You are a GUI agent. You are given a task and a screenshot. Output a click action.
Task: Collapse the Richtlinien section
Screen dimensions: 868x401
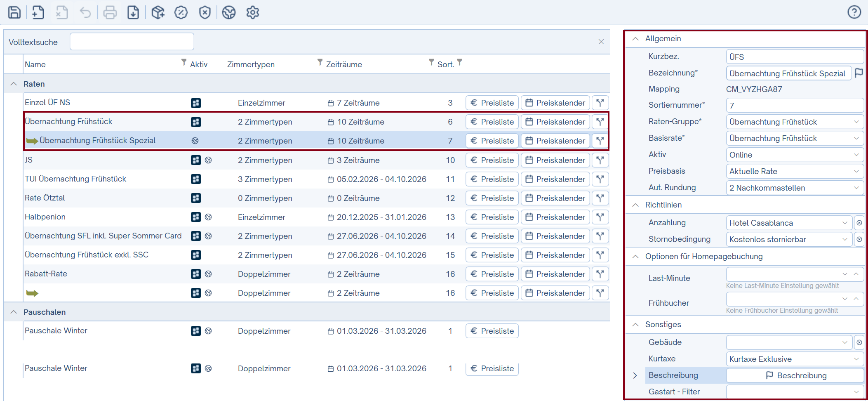635,205
